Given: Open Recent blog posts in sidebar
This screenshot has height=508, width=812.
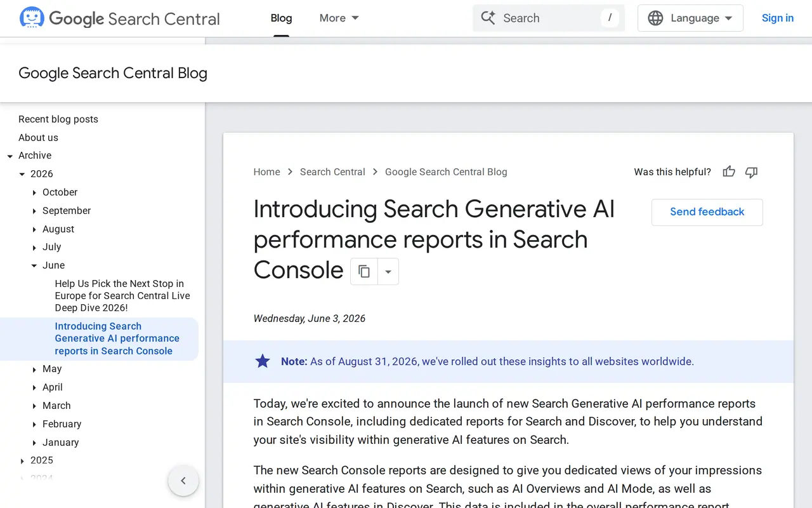Looking at the screenshot, I should (x=58, y=119).
